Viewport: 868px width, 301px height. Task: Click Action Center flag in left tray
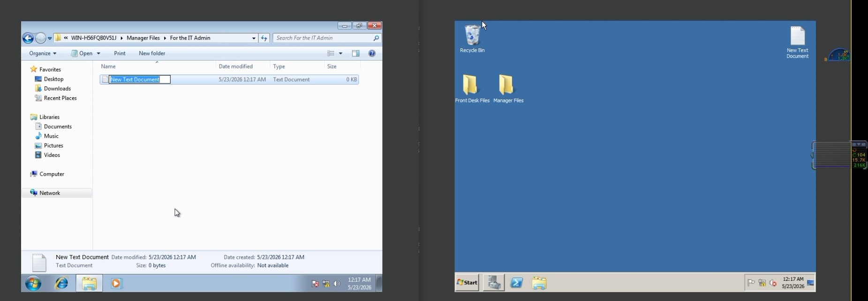pos(315,284)
